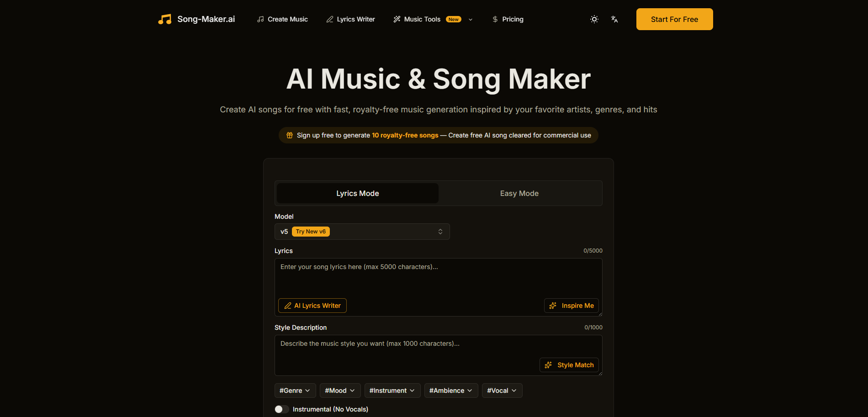Click inside the song lyrics text area
This screenshot has width=868, height=417.
(438, 279)
